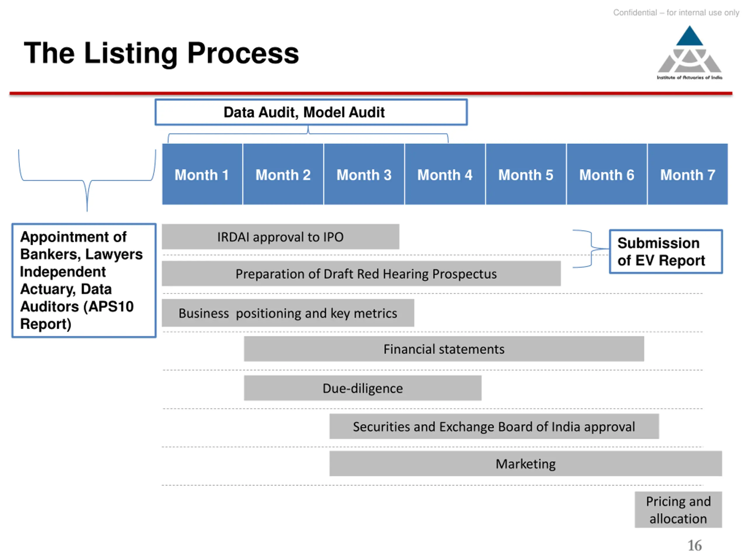Click the IRDAI approval to IPO bar
This screenshot has height=560, width=747.
[280, 237]
